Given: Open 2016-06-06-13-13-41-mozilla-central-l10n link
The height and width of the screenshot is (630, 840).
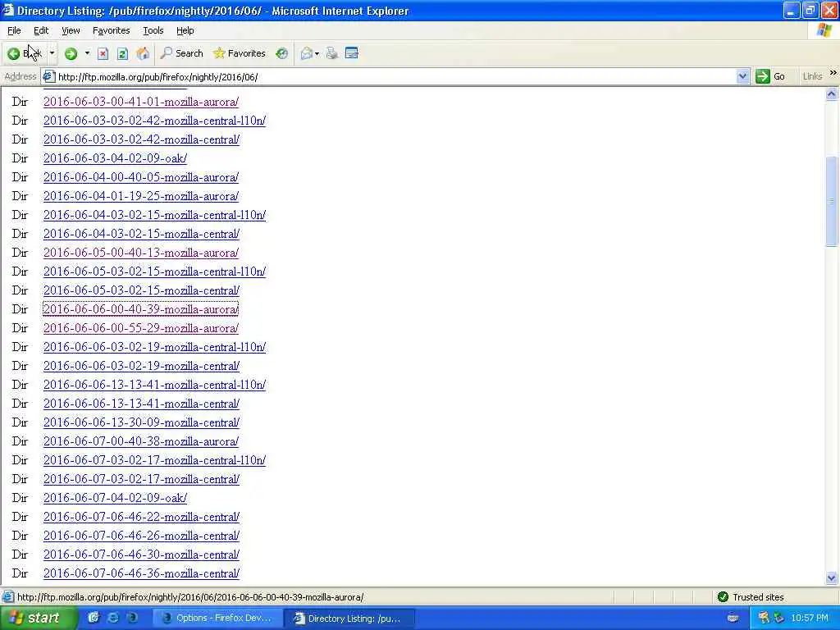Looking at the screenshot, I should tap(154, 385).
